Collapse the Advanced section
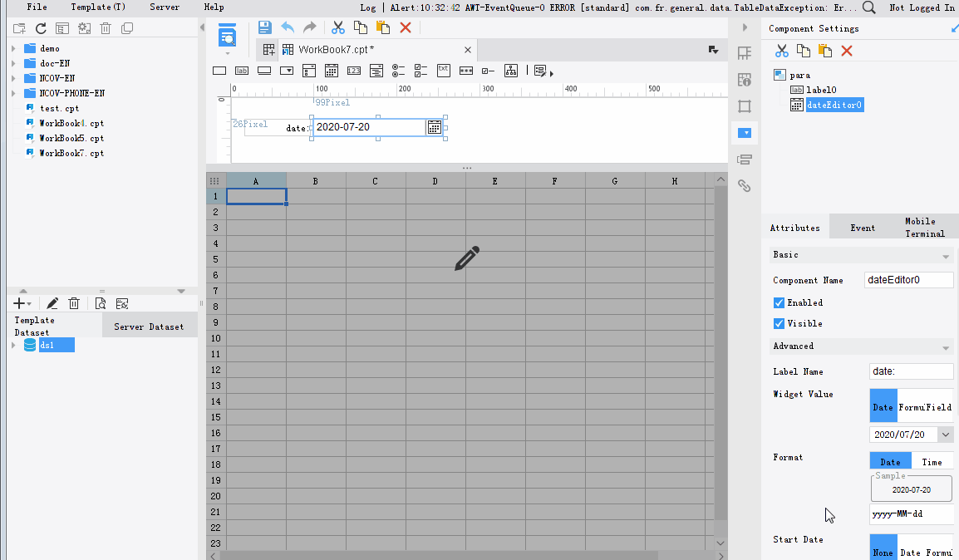The width and height of the screenshot is (959, 560). [x=946, y=347]
